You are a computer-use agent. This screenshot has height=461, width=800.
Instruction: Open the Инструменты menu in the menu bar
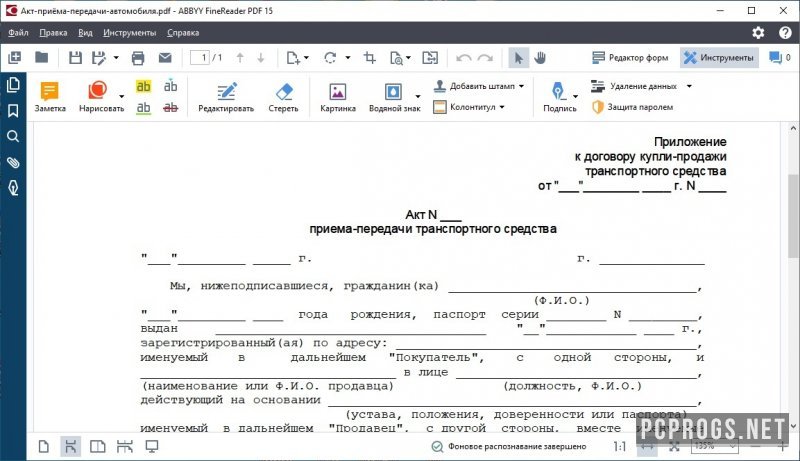coord(129,33)
